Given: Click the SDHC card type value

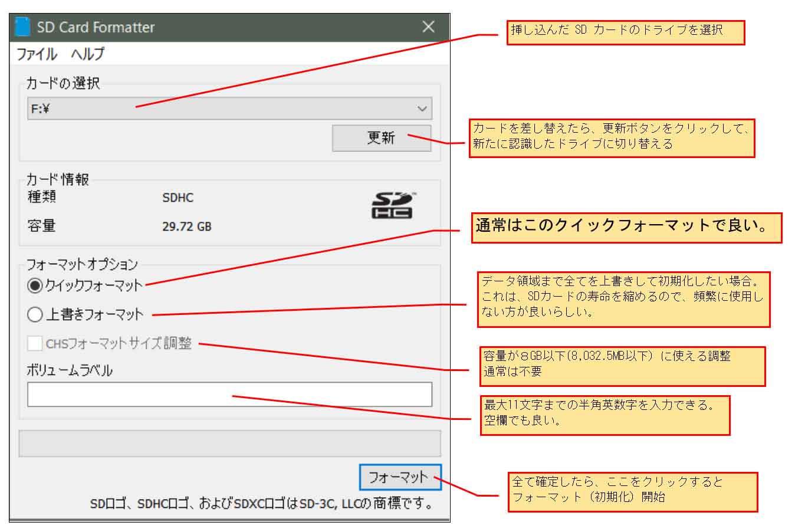Looking at the screenshot, I should coord(178,198).
